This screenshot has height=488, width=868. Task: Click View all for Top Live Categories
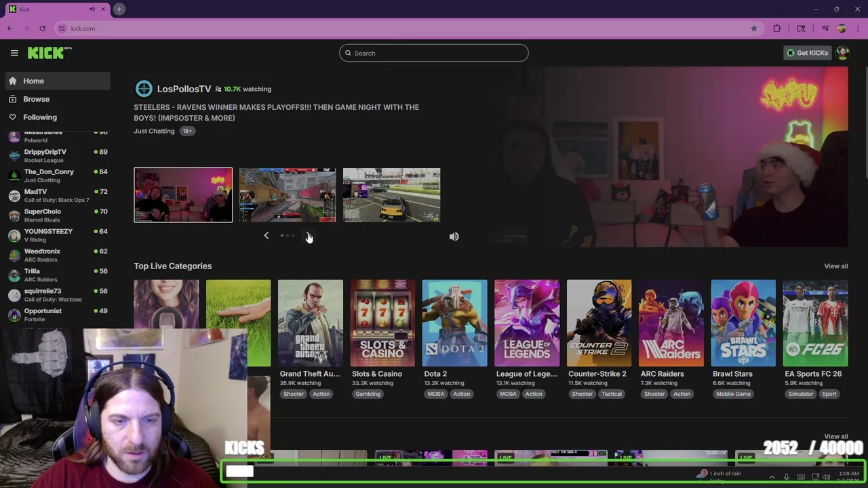(x=835, y=266)
